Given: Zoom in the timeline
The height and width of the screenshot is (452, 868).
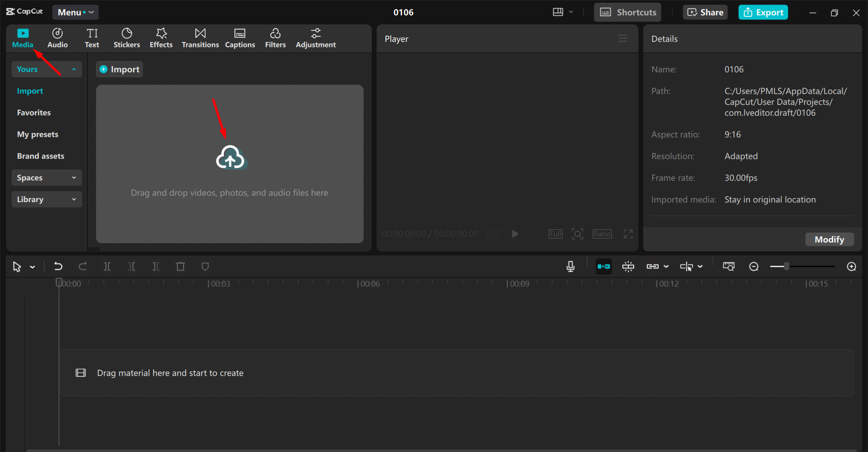Looking at the screenshot, I should (x=851, y=267).
